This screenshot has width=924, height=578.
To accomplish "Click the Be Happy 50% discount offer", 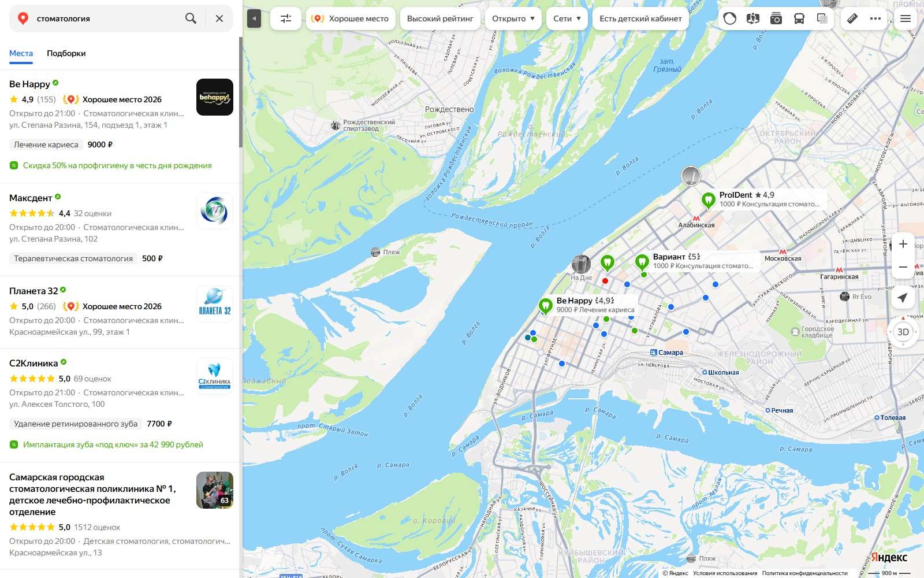I will [x=117, y=165].
